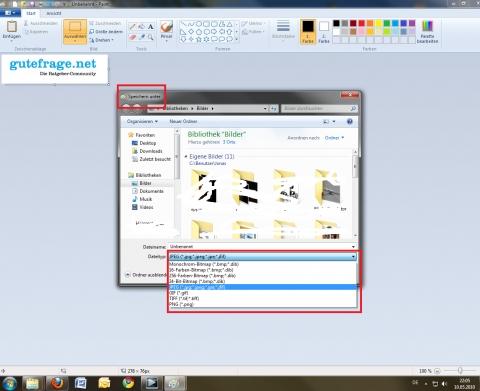Select the Pencil tool in Tools group
The width and height of the screenshot is (480, 391).
pyautogui.click(x=133, y=27)
